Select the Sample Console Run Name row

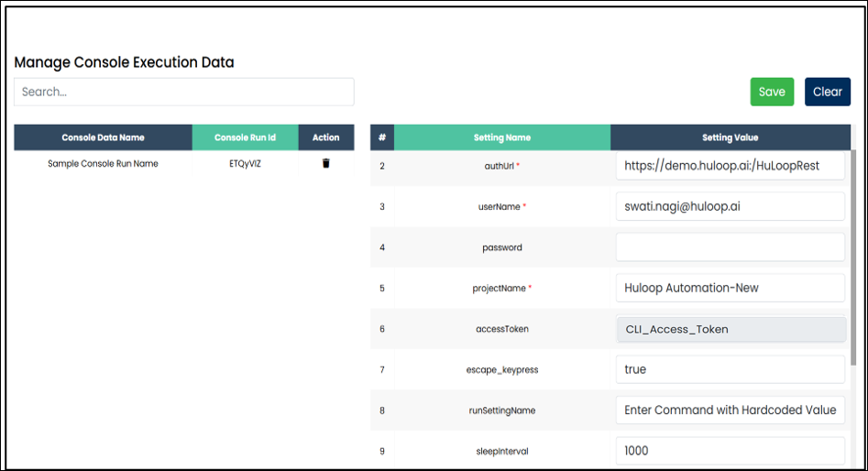point(103,164)
